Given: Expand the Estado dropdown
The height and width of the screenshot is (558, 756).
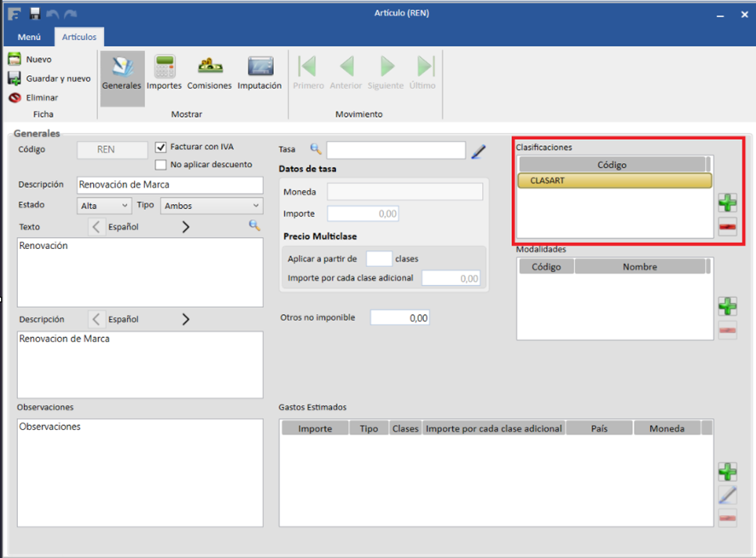Looking at the screenshot, I should (105, 206).
